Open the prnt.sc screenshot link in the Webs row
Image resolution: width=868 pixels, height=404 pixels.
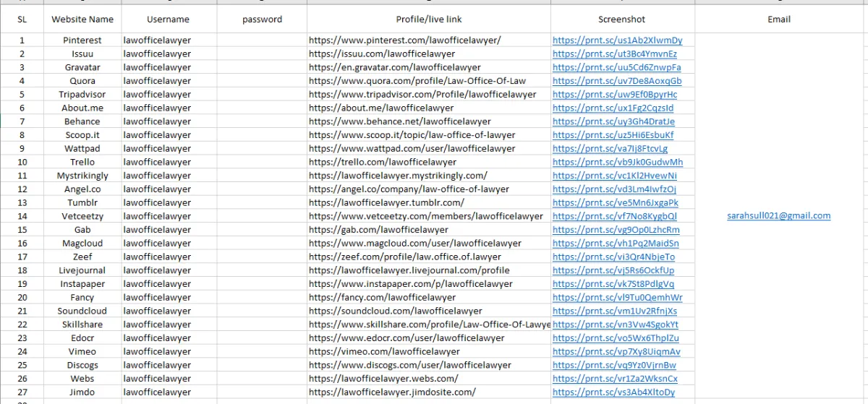point(615,379)
